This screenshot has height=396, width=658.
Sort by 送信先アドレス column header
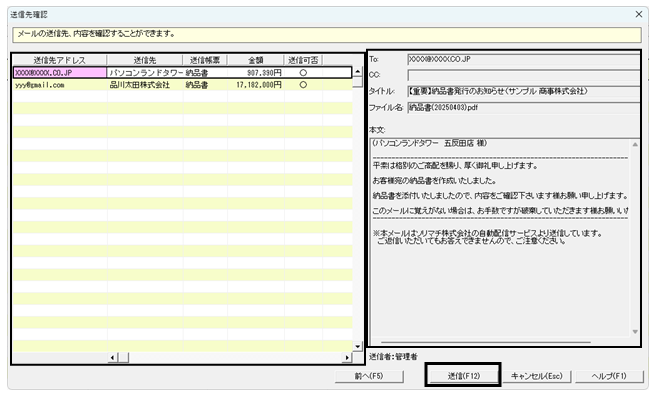[60, 60]
